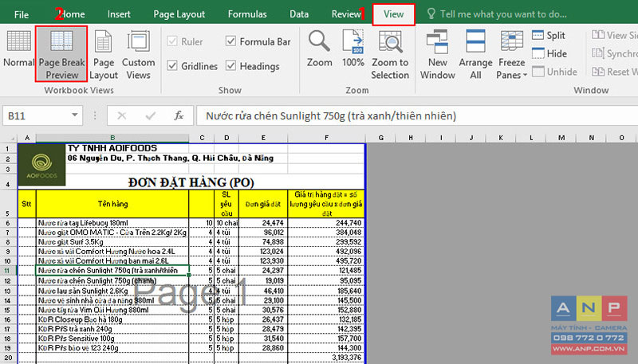Viewport: 638px width, 364px height.
Task: Select the ĐƠN ĐẶT HÀNG (PO) title cell
Action: [191, 182]
